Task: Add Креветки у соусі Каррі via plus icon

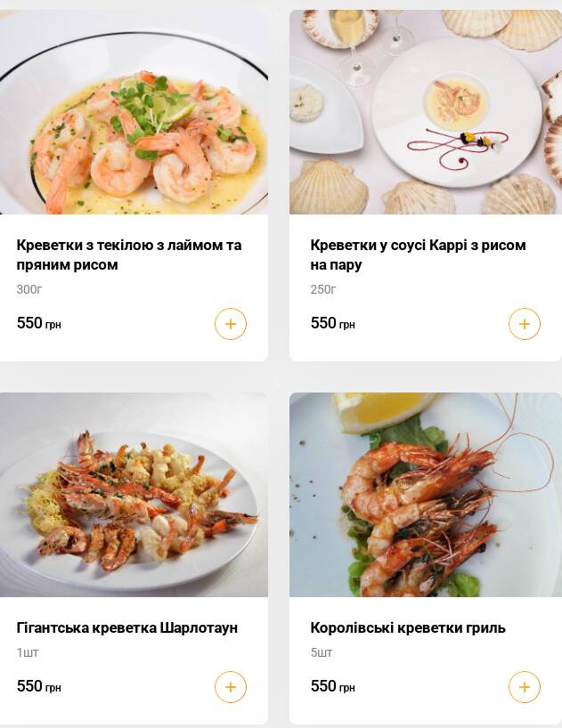Action: 525,324
